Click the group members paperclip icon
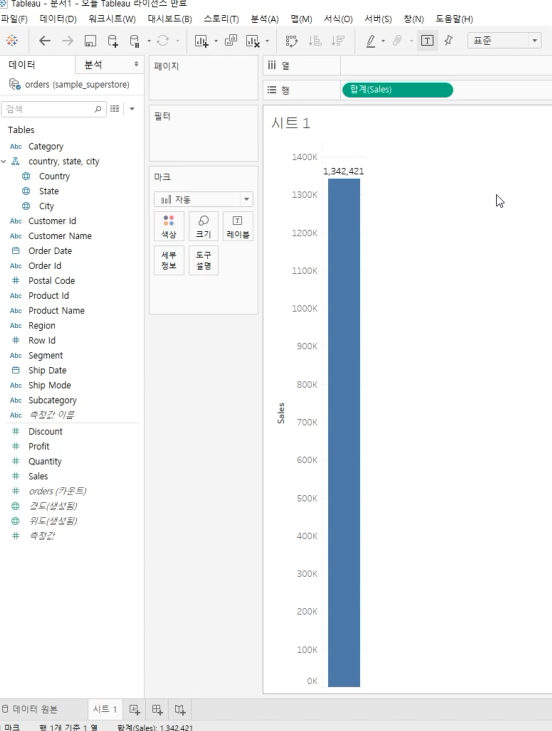The height and width of the screenshot is (731, 552). coord(397,41)
